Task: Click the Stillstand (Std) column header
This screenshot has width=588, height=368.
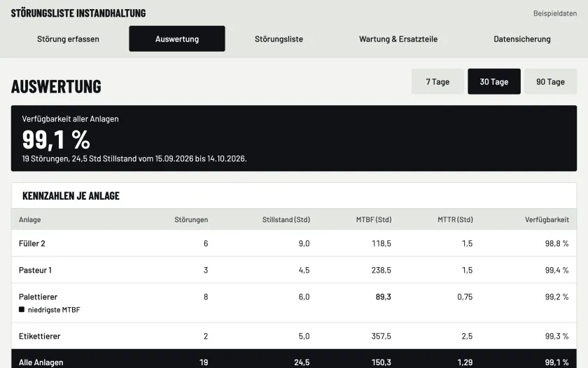Action: click(286, 219)
